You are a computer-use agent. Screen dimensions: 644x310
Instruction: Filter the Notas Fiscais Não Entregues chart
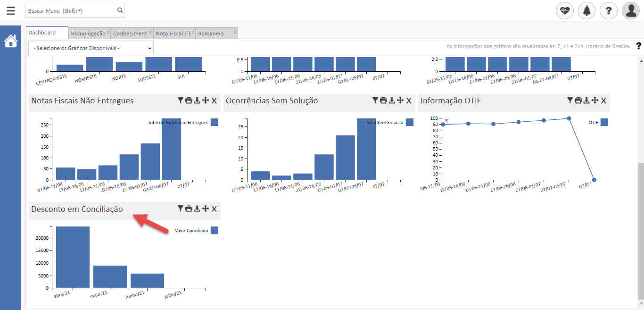[181, 101]
